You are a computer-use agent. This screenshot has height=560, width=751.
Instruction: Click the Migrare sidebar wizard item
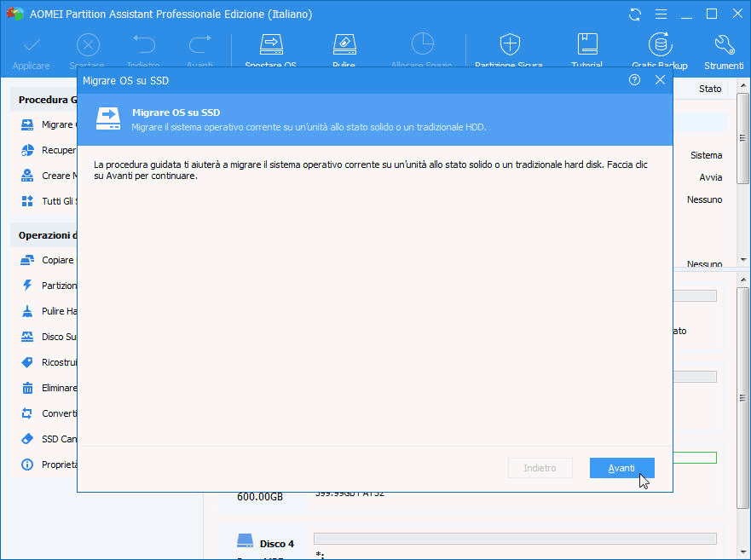pos(48,124)
